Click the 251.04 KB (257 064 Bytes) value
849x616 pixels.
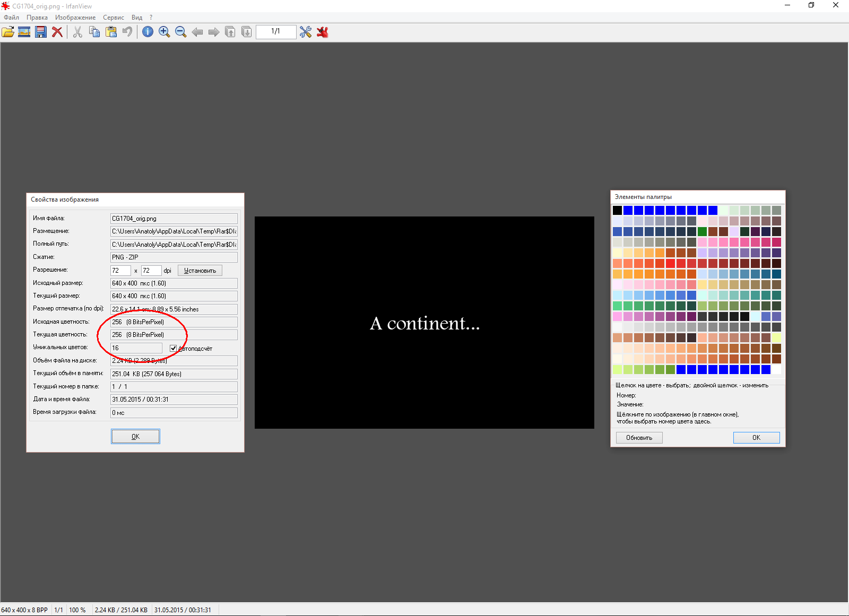(174, 374)
